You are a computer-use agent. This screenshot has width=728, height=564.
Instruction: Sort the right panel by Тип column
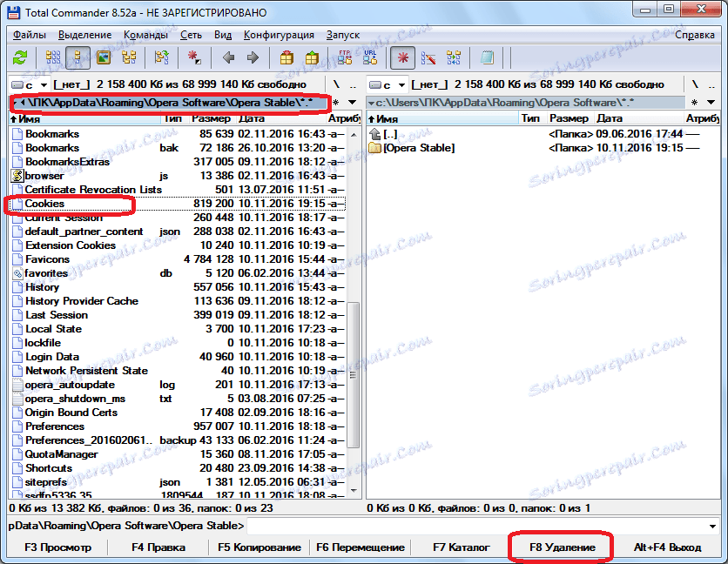(x=532, y=119)
